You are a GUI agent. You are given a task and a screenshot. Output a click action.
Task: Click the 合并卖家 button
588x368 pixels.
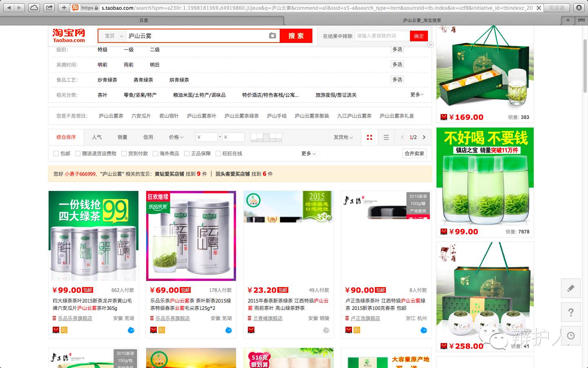click(414, 154)
